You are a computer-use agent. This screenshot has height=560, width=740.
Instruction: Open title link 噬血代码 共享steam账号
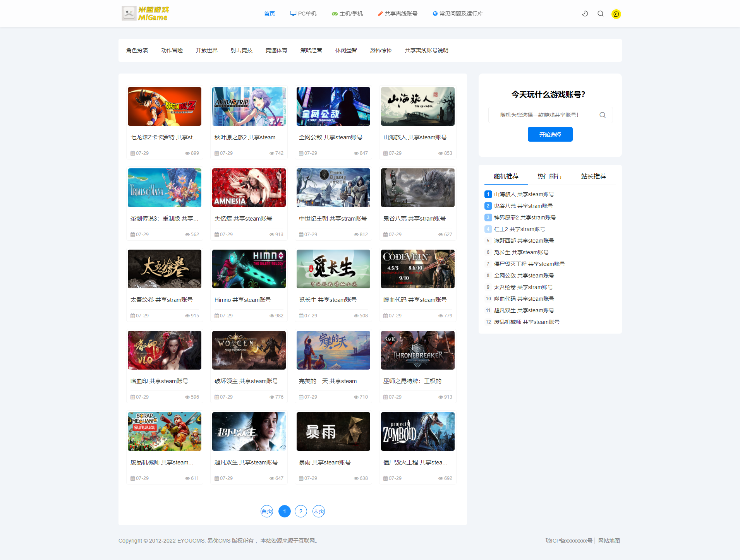[415, 300]
